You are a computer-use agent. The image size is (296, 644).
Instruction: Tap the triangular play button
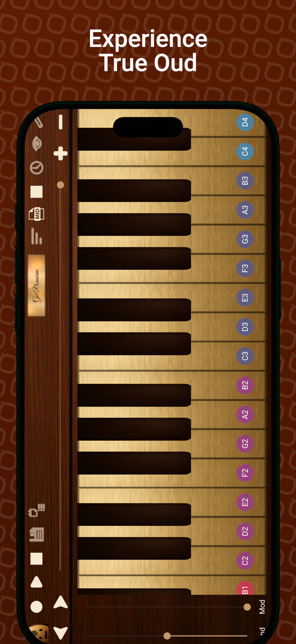coord(36,582)
